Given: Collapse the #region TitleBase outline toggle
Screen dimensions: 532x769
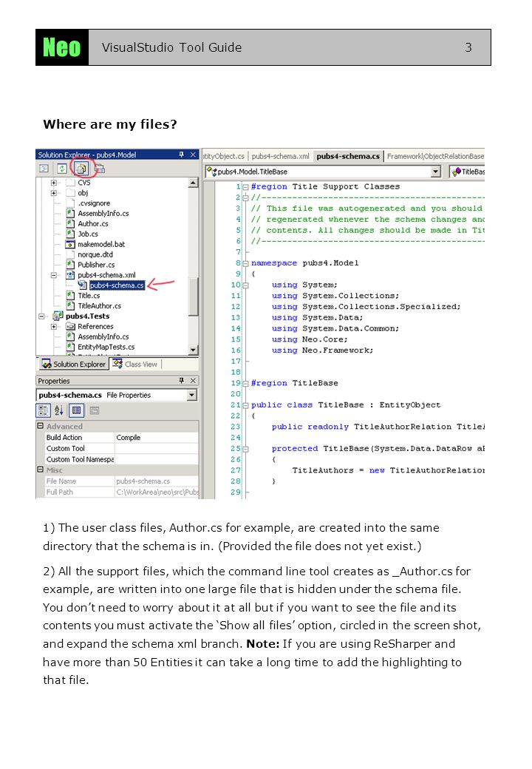Looking at the screenshot, I should pos(245,384).
